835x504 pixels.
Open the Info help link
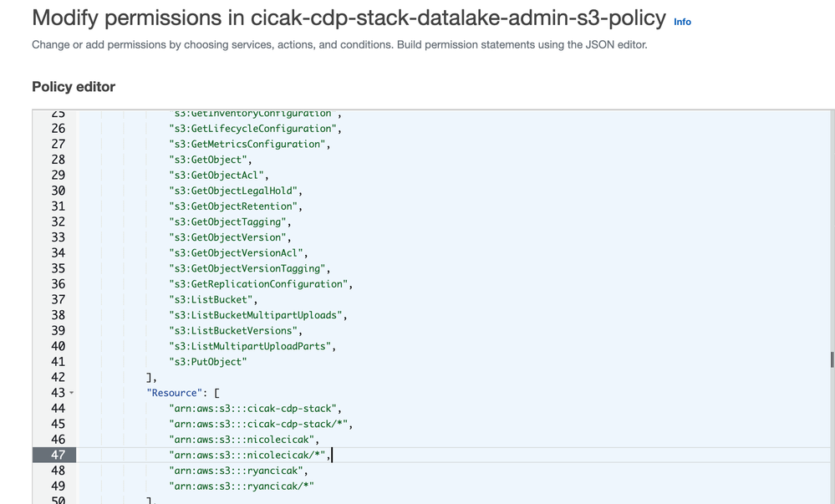pos(683,22)
